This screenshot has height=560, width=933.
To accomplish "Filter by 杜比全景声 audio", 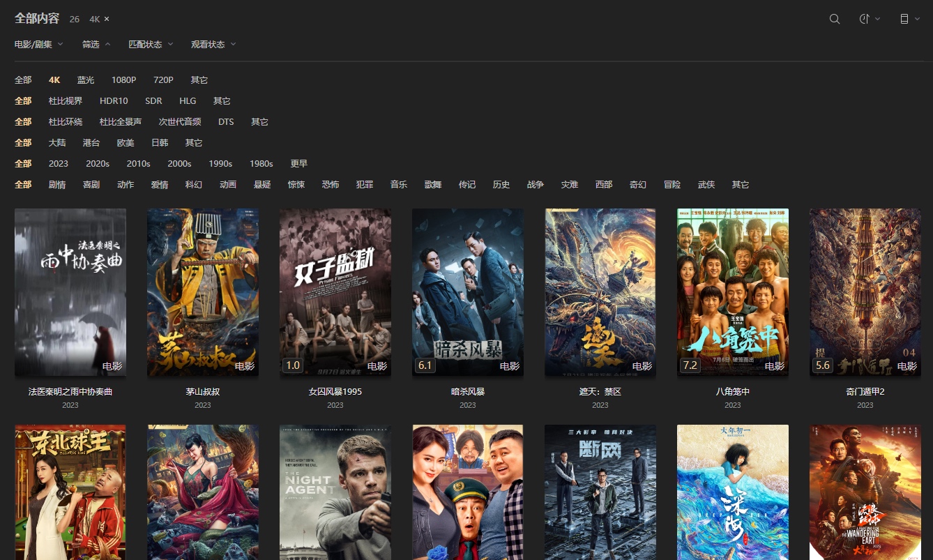I will [x=121, y=122].
